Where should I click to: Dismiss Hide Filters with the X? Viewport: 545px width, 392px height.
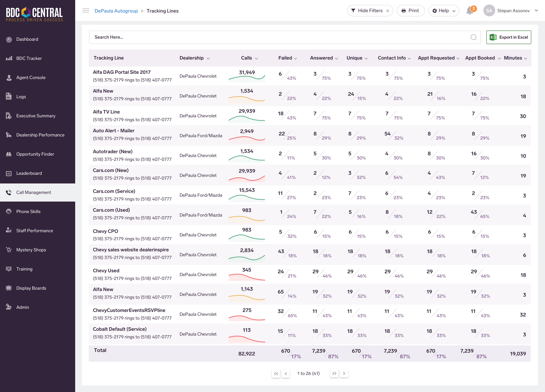388,11
